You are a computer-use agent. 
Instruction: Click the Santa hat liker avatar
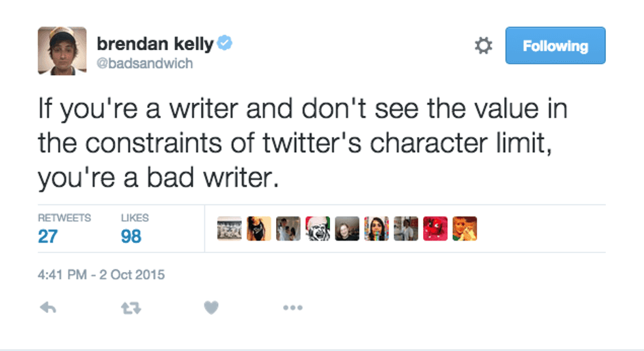(x=317, y=229)
